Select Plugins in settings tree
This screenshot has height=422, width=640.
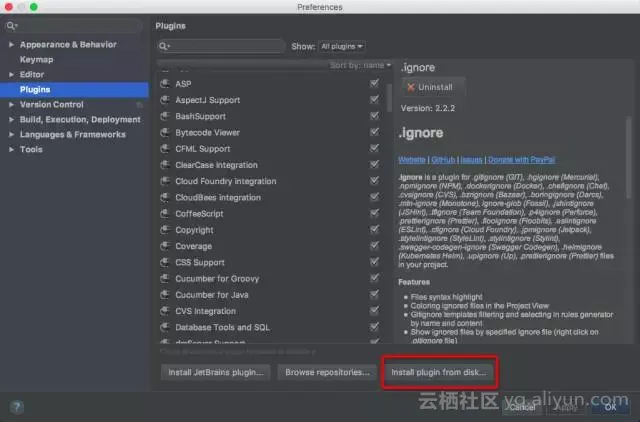point(74,89)
